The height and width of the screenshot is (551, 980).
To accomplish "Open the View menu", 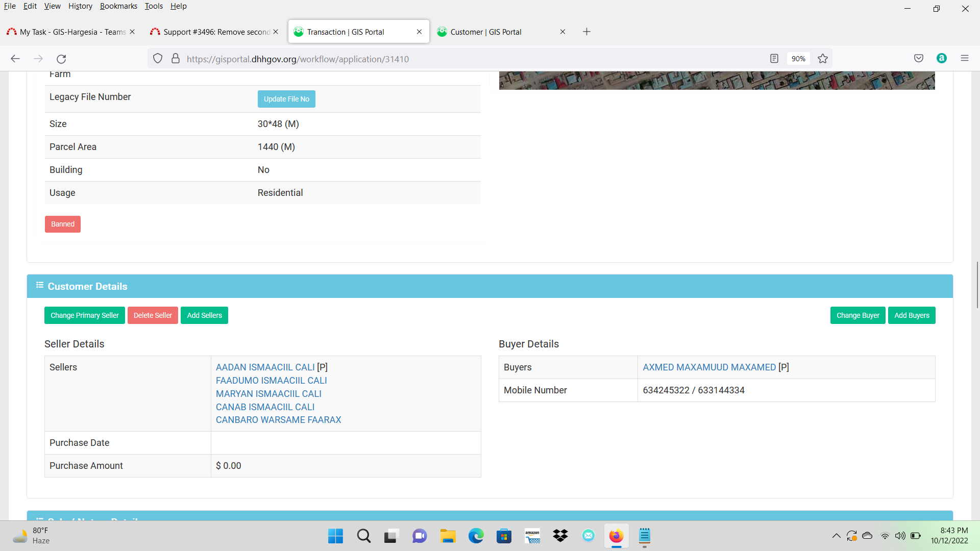I will click(x=53, y=6).
